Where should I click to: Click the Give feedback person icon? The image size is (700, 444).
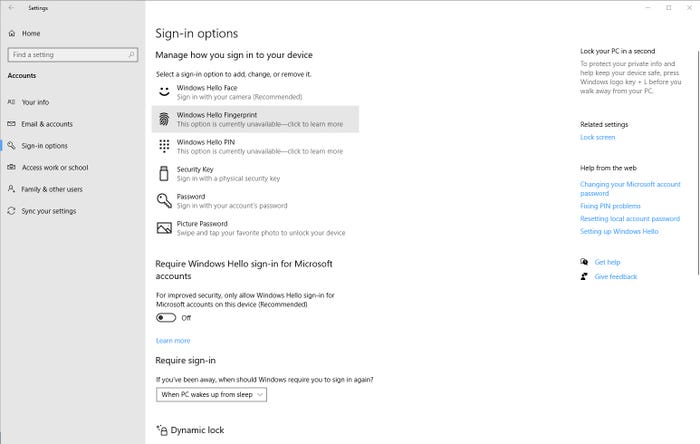point(584,276)
